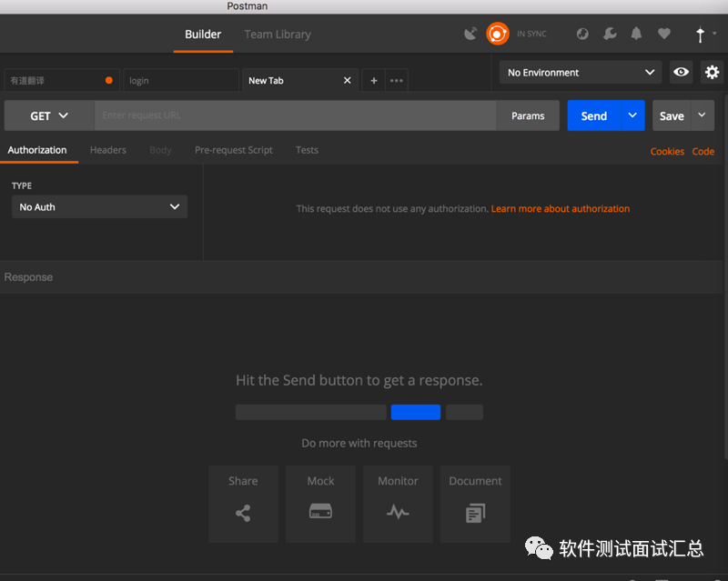Expand the Save options arrow
Viewport: 728px width, 581px height.
(x=703, y=115)
